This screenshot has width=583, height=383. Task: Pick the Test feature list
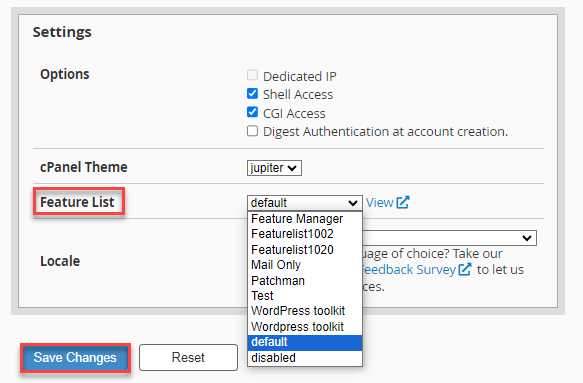point(305,296)
